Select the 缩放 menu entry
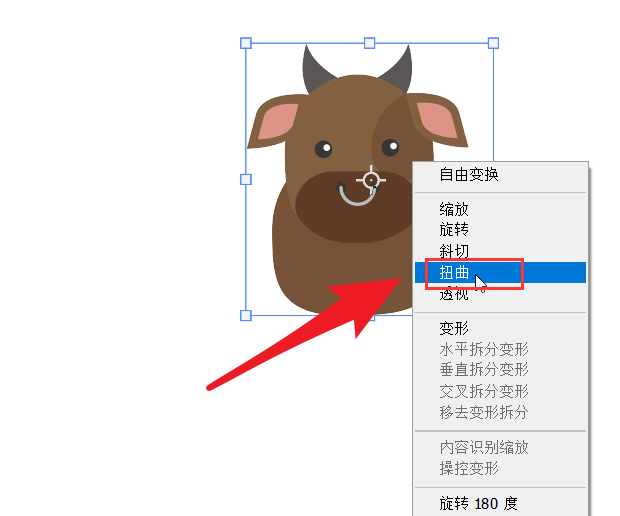The width and height of the screenshot is (620, 516). (500, 209)
